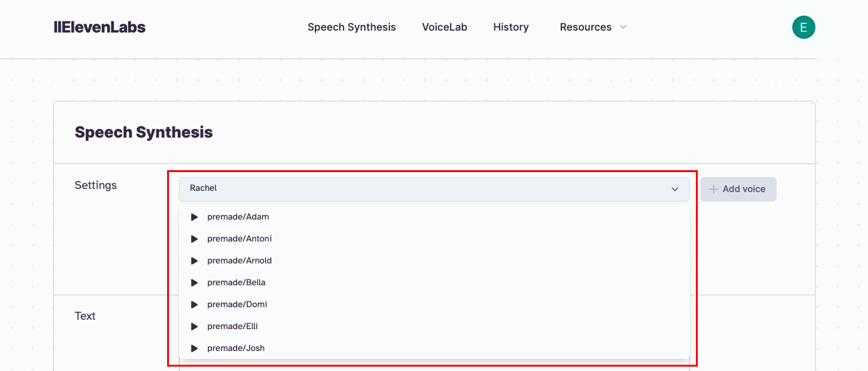Play the premade/Josh voice sample
This screenshot has height=371, width=868.
tap(194, 348)
